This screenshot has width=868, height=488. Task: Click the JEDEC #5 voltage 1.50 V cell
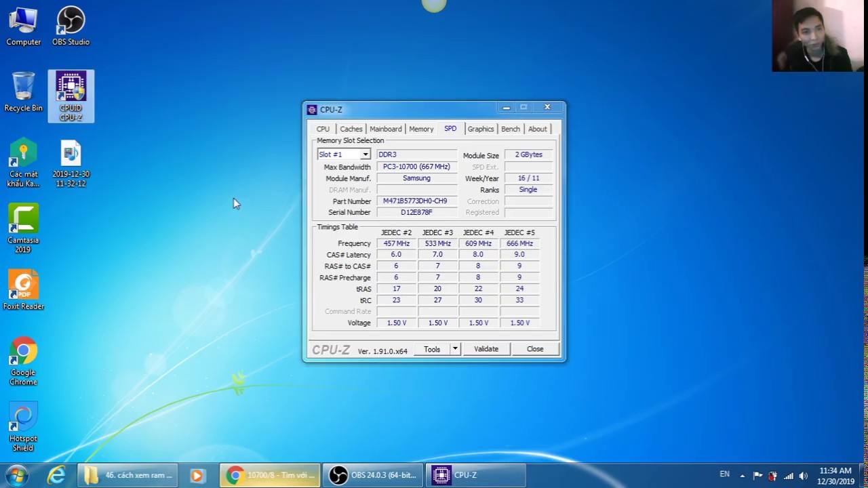[x=519, y=323]
